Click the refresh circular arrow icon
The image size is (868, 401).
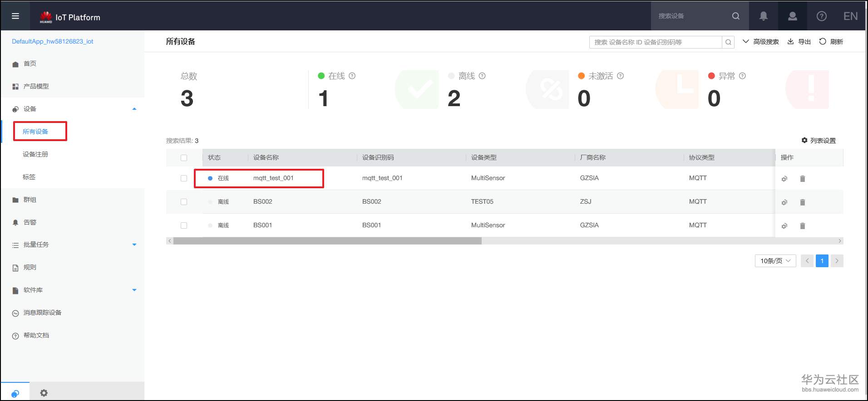(x=823, y=41)
